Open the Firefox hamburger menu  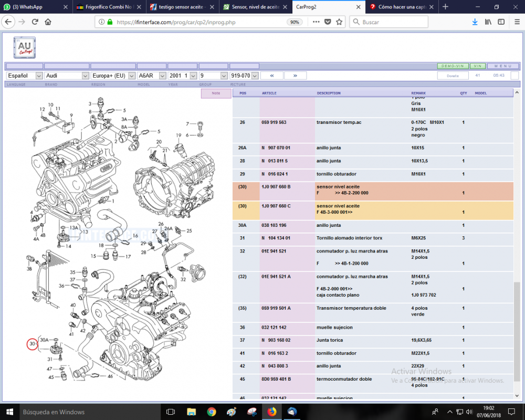pyautogui.click(x=517, y=22)
